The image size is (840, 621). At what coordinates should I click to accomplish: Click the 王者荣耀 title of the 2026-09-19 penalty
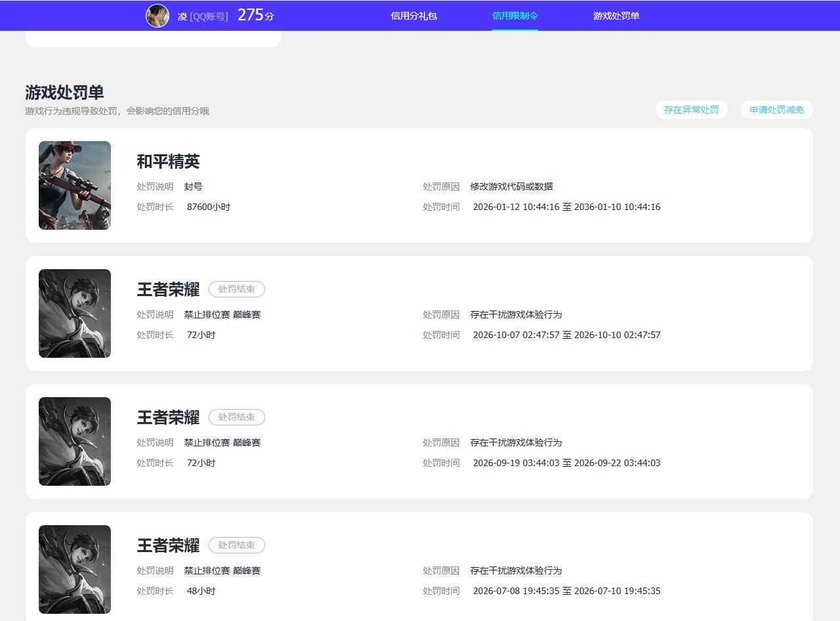pyautogui.click(x=168, y=418)
